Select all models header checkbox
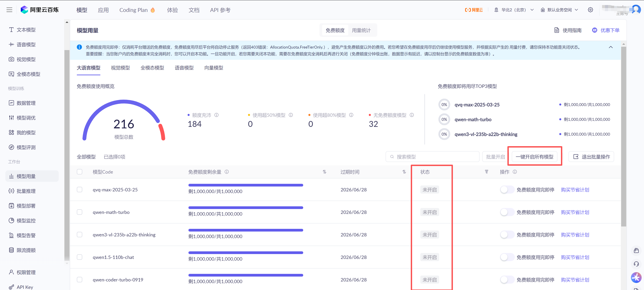 [x=80, y=172]
